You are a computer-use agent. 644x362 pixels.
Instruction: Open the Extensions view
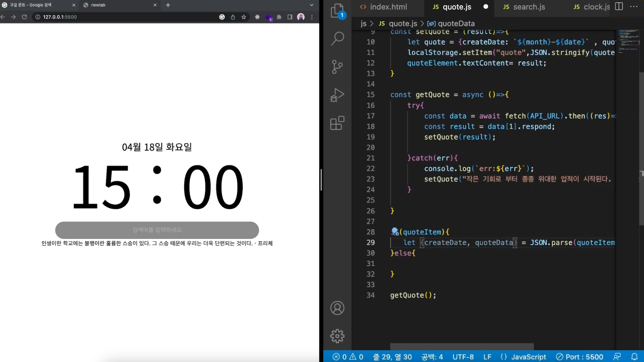pyautogui.click(x=337, y=123)
